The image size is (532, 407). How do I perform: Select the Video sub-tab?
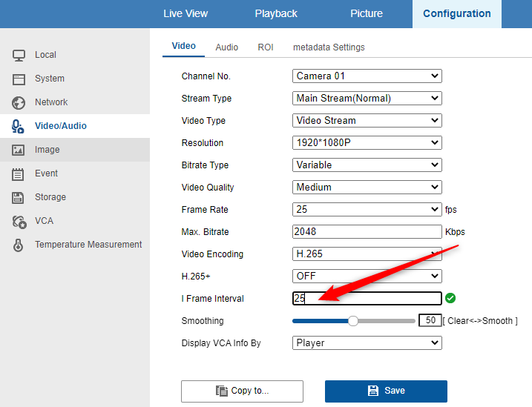[x=183, y=47]
